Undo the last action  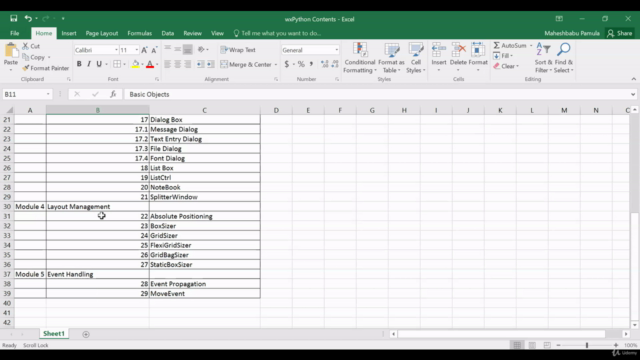(28, 18)
